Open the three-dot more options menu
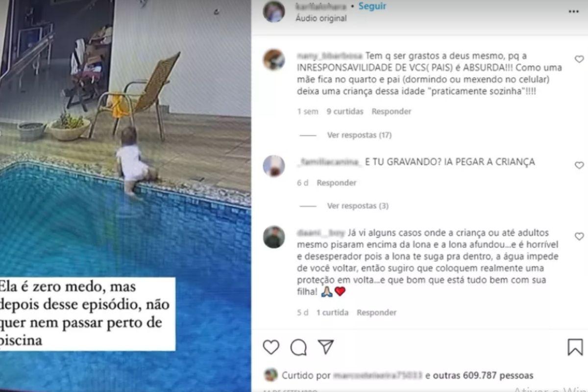Viewport: 588px width, 392px height. [x=574, y=12]
